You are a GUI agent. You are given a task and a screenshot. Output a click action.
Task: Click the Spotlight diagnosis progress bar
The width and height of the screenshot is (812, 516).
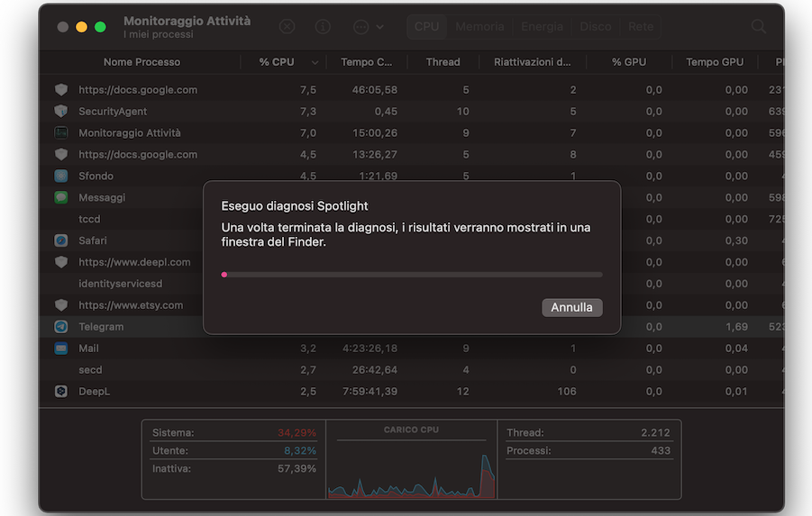(412, 275)
